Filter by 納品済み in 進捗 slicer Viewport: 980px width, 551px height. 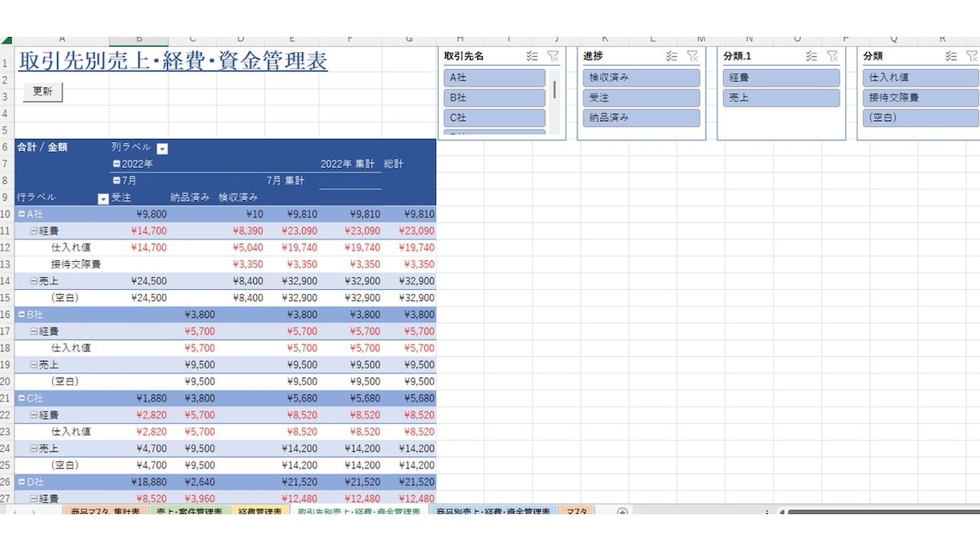pyautogui.click(x=641, y=117)
